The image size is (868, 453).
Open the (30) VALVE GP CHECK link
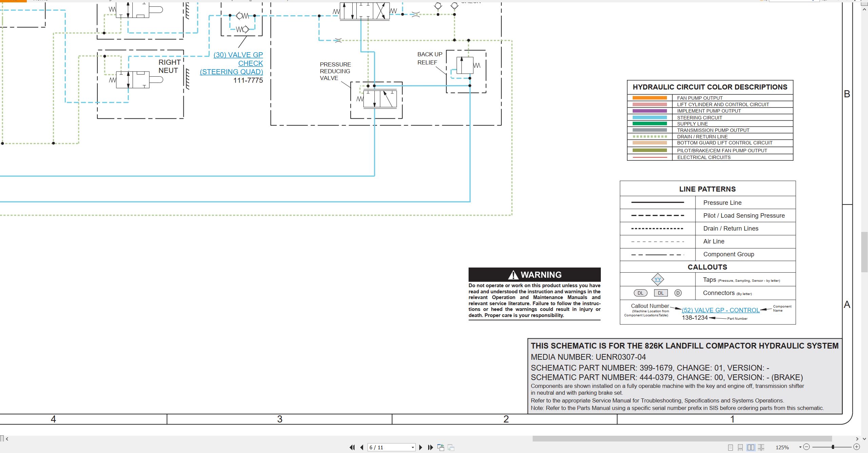point(232,63)
